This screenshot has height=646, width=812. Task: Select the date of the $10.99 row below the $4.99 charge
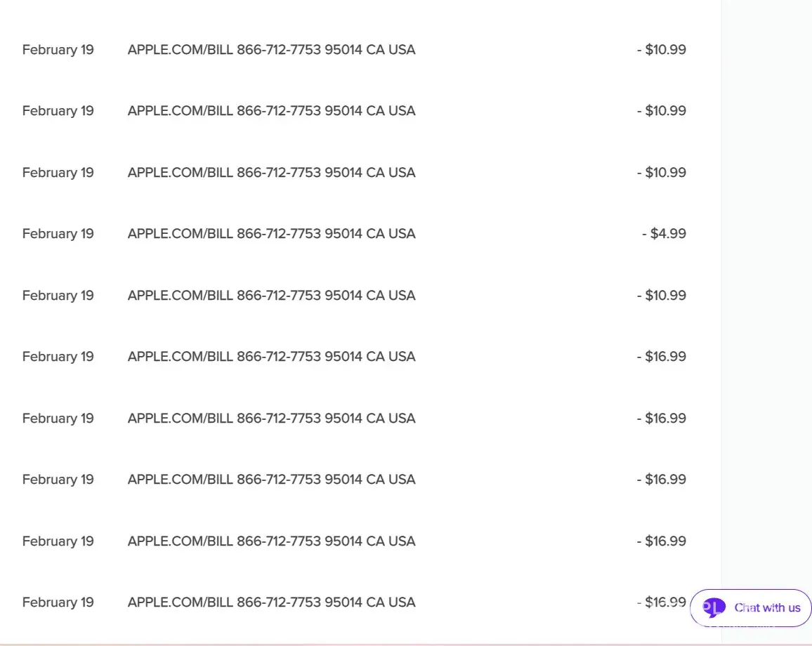58,296
